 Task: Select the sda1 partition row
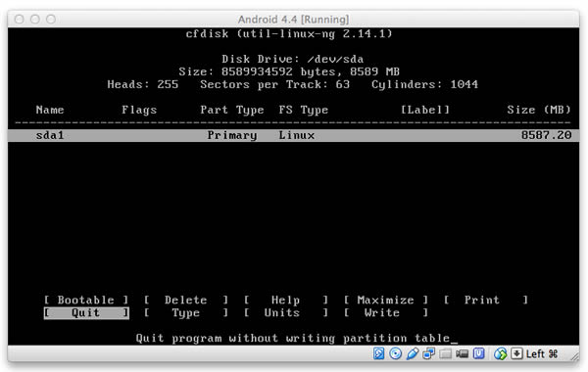pos(294,135)
